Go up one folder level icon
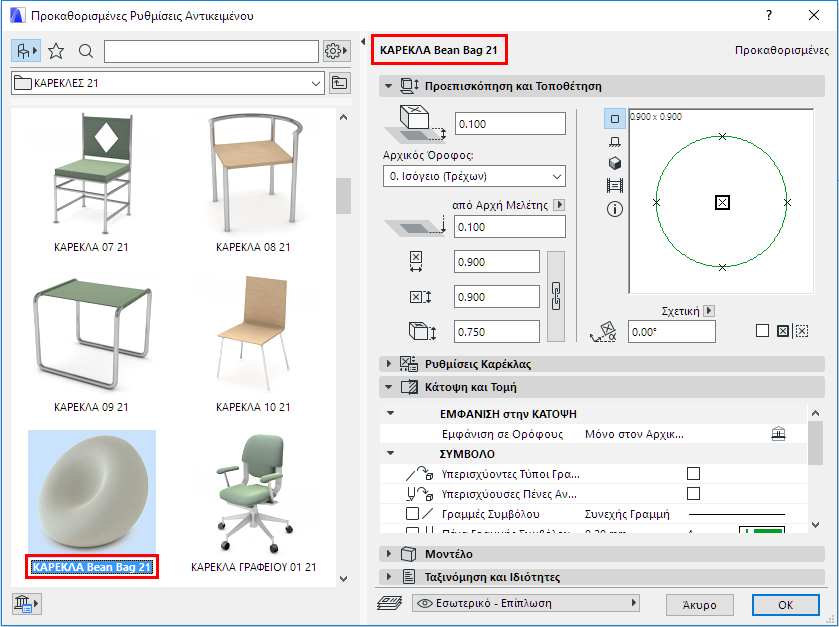 click(x=340, y=83)
